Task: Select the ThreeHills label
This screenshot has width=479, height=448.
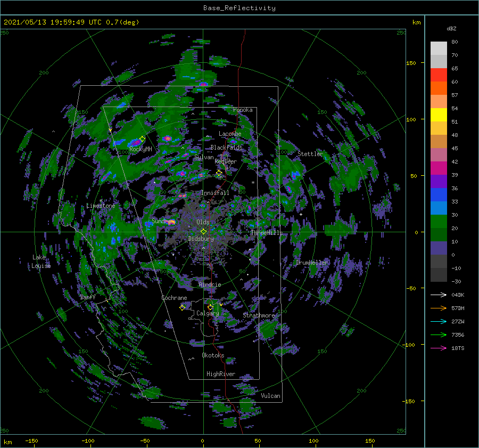Action: (267, 233)
